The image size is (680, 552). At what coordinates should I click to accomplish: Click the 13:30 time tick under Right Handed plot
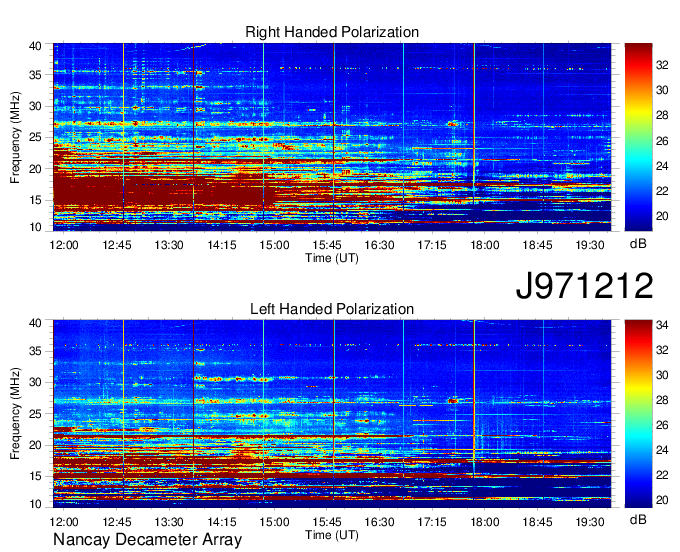169,245
